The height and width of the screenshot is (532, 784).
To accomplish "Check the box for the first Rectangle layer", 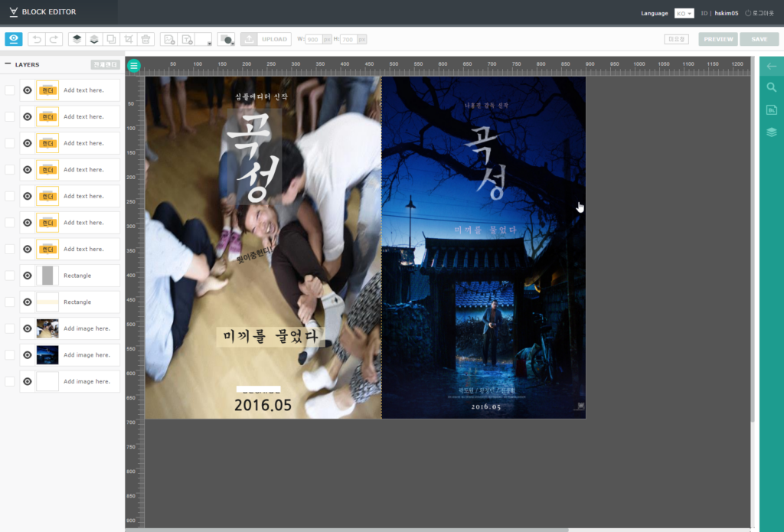I will pos(10,276).
